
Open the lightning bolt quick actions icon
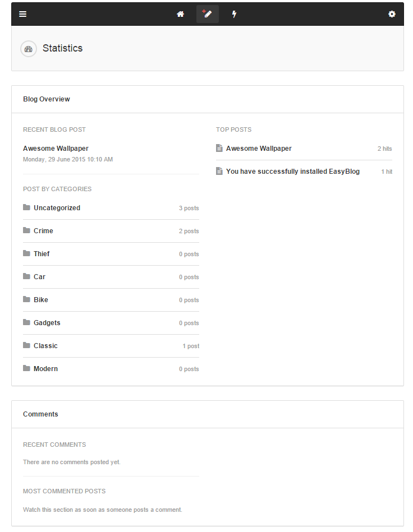(234, 14)
